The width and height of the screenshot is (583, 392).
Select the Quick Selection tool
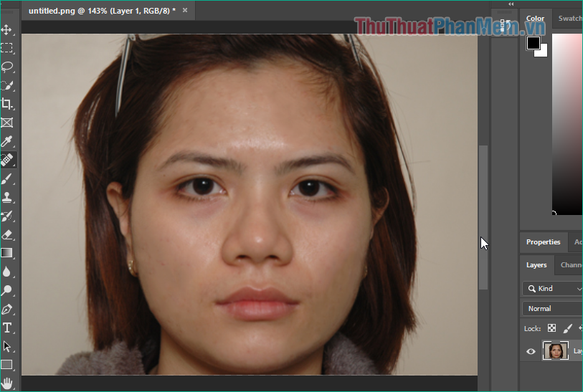tap(6, 85)
